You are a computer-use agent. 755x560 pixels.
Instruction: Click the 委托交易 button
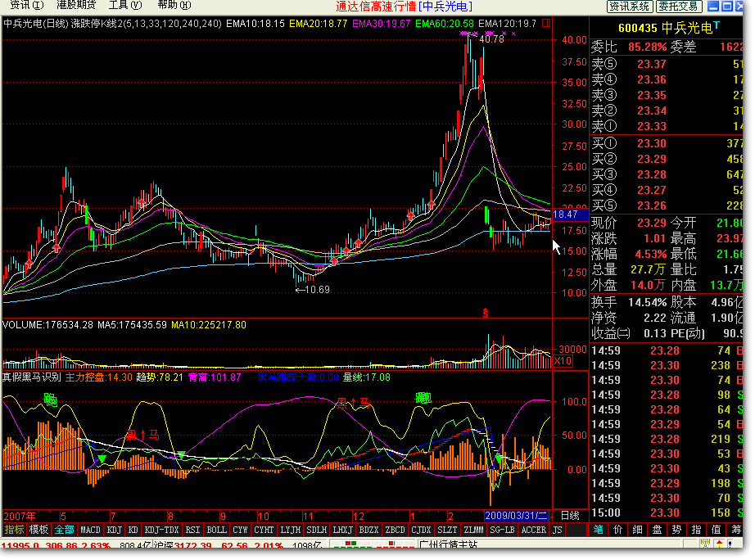tap(679, 7)
